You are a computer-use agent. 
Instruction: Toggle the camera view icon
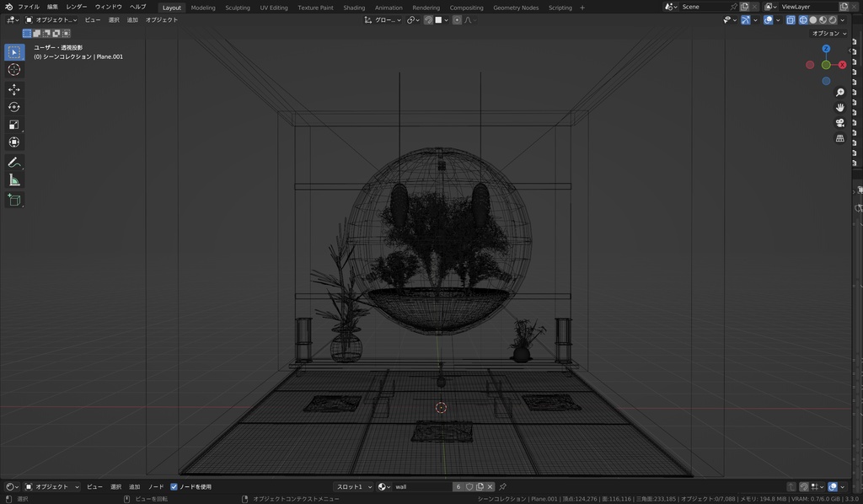(x=840, y=123)
